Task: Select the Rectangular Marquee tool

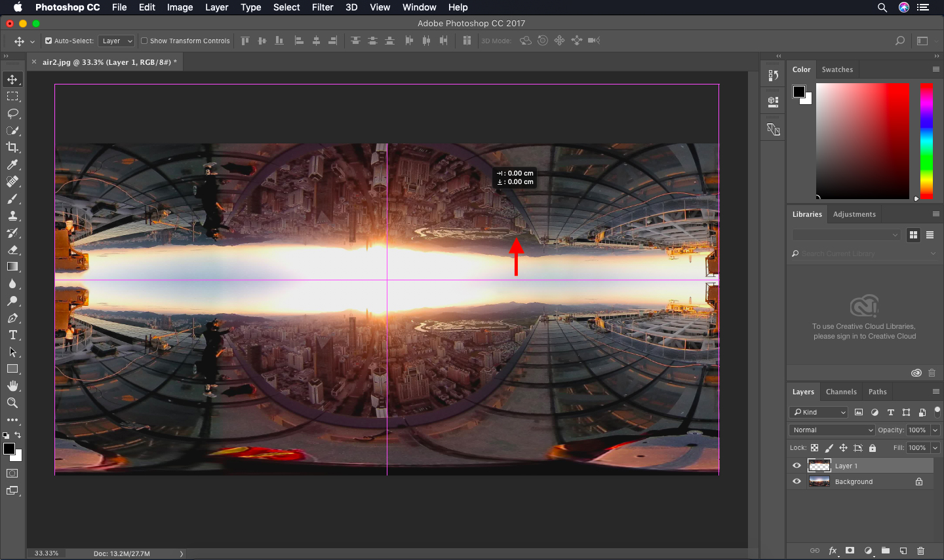Action: click(12, 96)
